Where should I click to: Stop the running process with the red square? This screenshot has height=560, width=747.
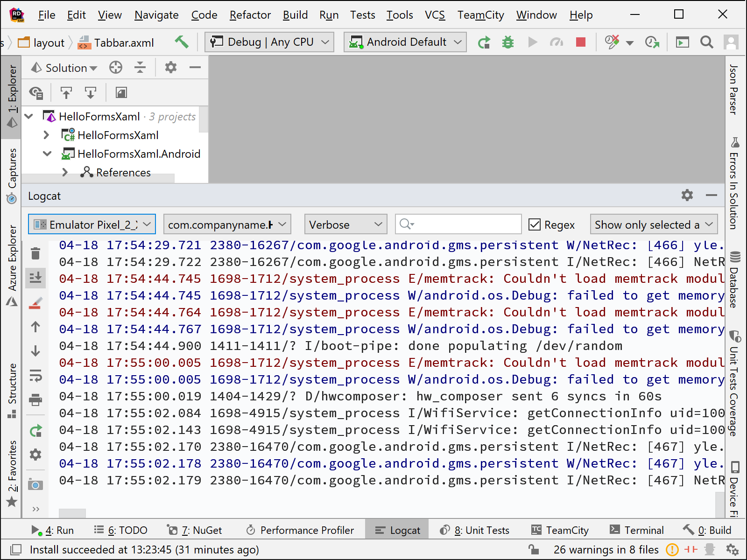pos(581,42)
